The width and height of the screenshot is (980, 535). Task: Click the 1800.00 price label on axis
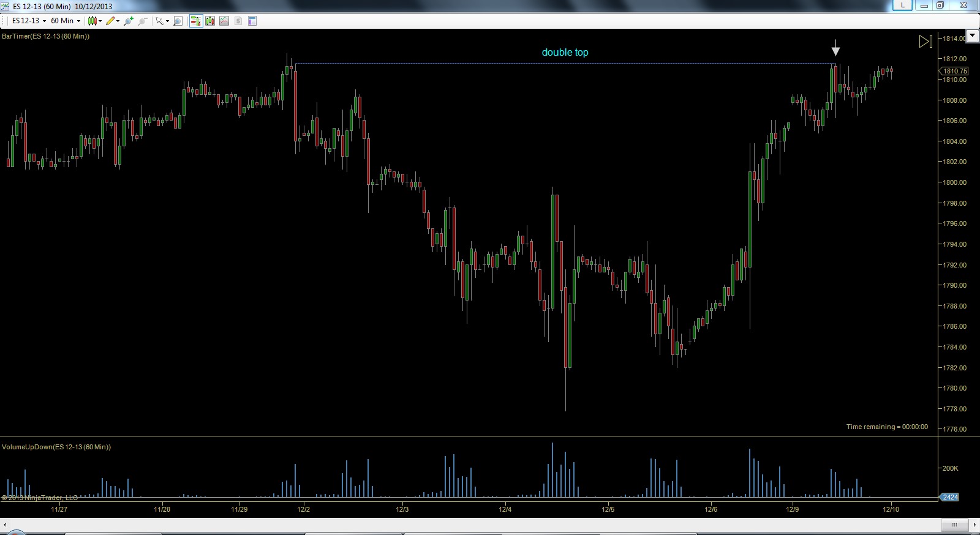click(954, 182)
